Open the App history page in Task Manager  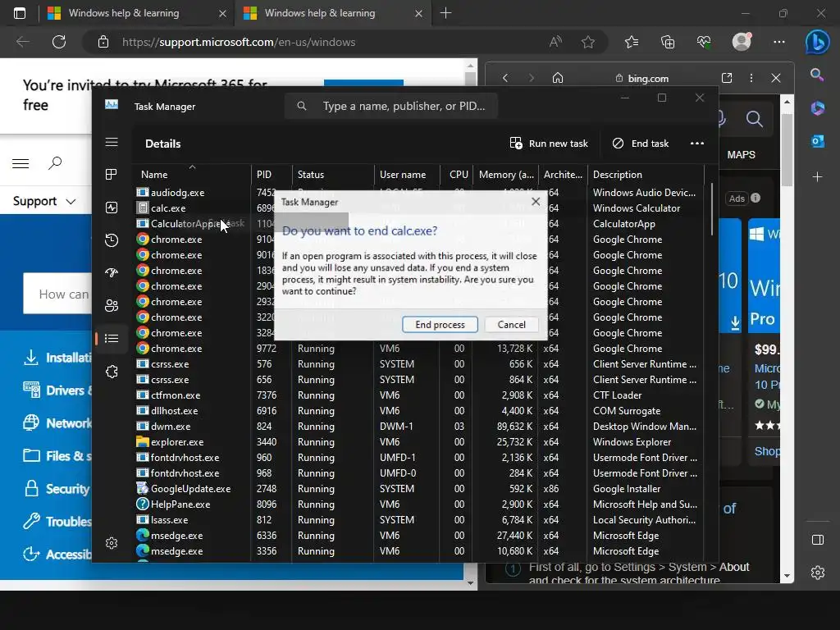pos(112,240)
